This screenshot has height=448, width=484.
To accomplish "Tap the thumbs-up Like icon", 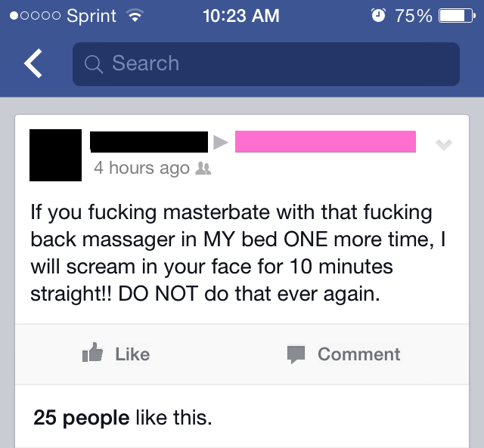I will point(92,352).
